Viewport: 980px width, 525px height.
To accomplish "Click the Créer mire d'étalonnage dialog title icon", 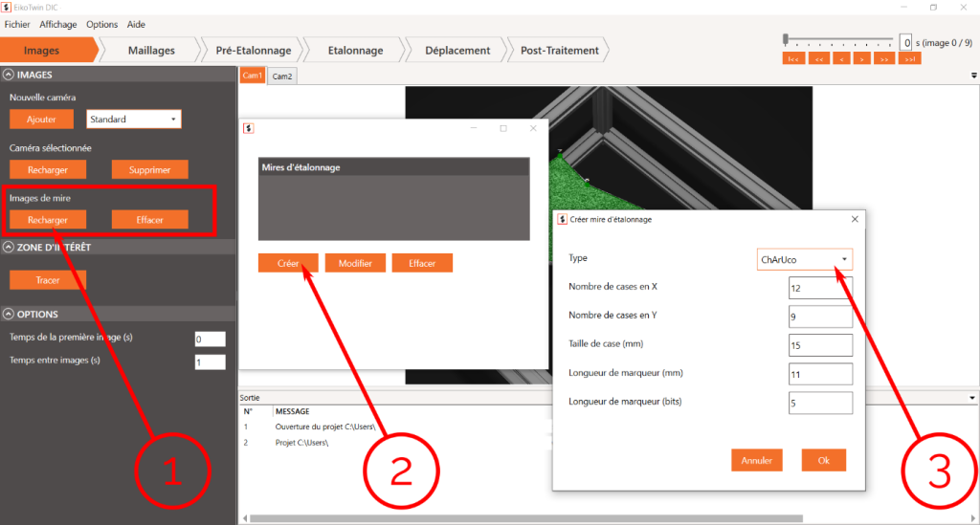I will (562, 219).
